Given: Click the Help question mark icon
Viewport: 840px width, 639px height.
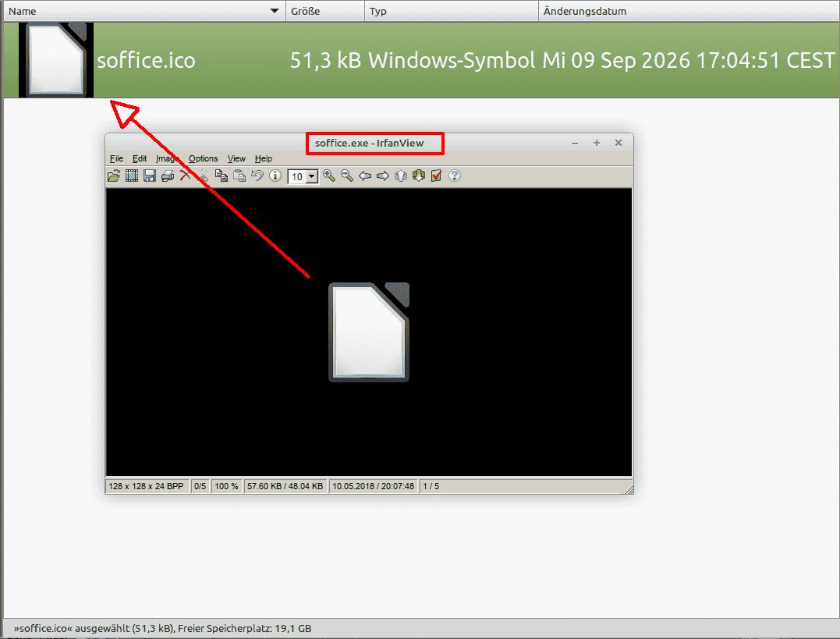Looking at the screenshot, I should click(x=455, y=176).
